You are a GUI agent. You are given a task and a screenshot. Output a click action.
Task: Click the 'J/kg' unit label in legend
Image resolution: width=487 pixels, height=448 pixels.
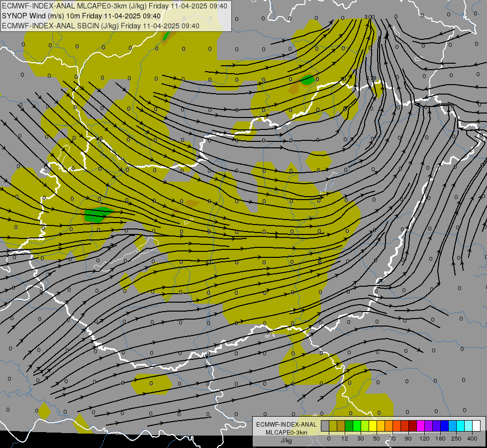click(286, 441)
